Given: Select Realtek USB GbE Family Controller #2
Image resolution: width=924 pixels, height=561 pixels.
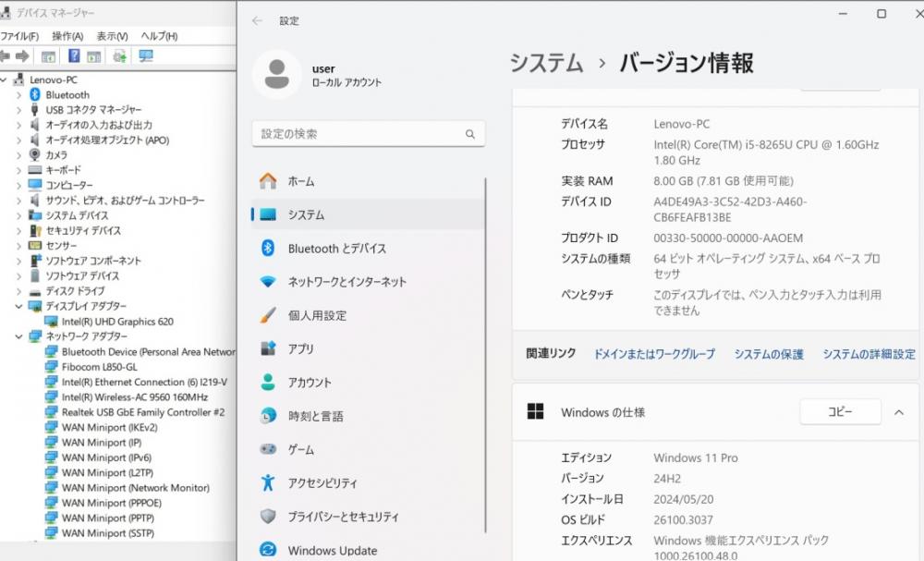Looking at the screenshot, I should pyautogui.click(x=142, y=412).
